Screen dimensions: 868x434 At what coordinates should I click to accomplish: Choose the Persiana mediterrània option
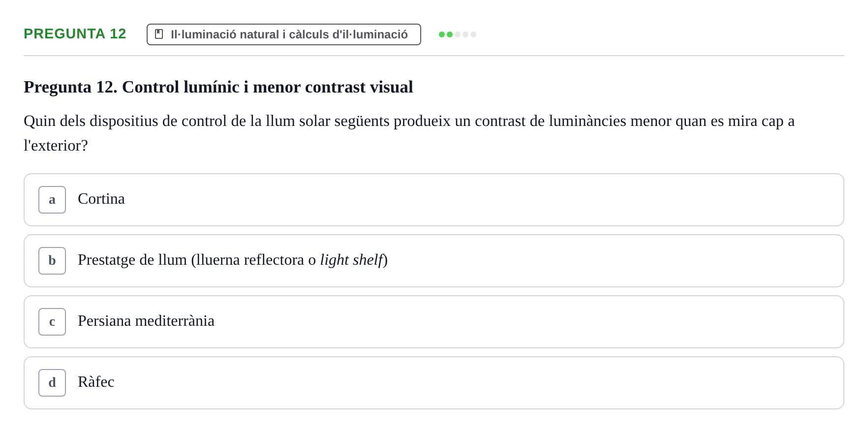(x=434, y=322)
